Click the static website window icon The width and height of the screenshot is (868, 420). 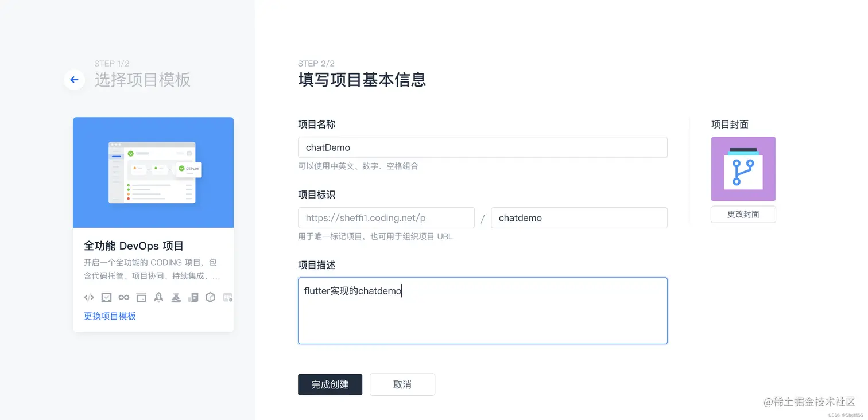point(141,297)
